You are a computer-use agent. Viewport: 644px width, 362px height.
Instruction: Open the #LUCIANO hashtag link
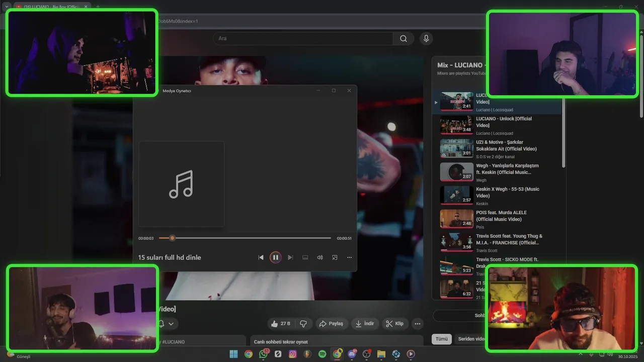(x=173, y=342)
